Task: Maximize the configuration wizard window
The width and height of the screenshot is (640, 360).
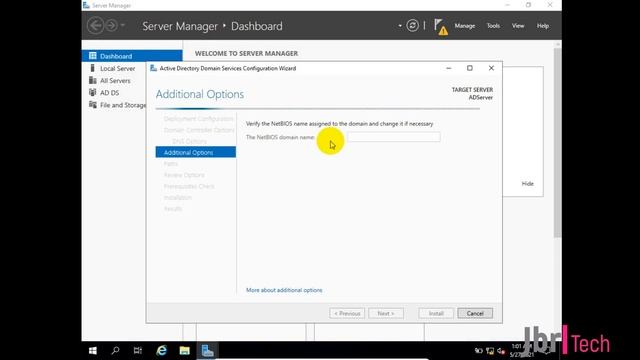Action: [470, 68]
